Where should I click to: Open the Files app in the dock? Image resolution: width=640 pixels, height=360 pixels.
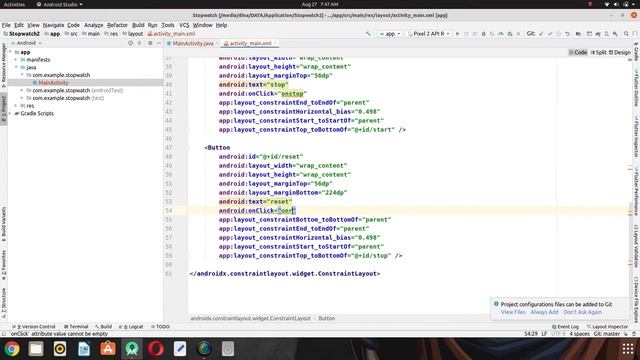(36, 349)
